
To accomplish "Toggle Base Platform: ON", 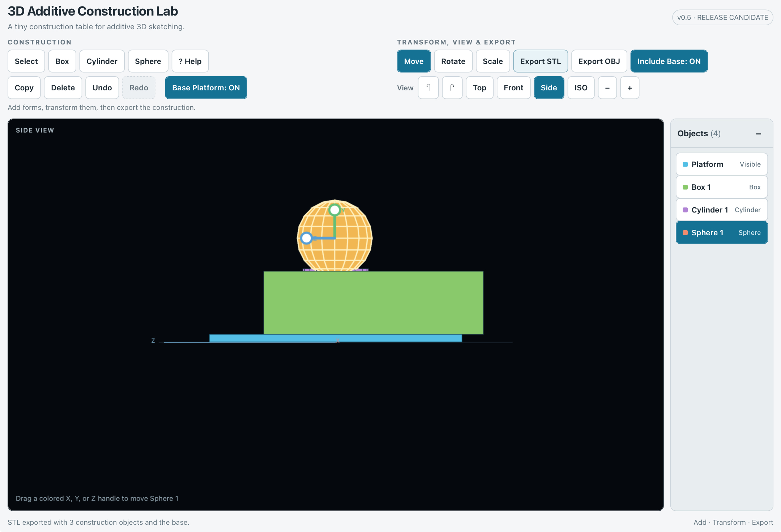I will [x=206, y=87].
